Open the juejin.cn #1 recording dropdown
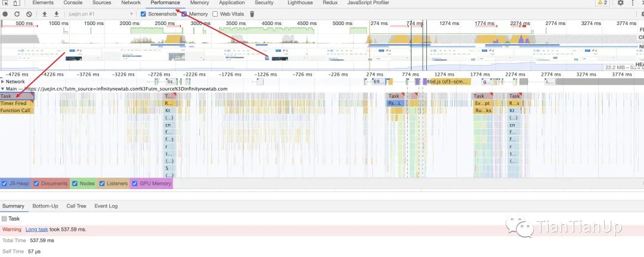The image size is (644, 257). (x=101, y=14)
